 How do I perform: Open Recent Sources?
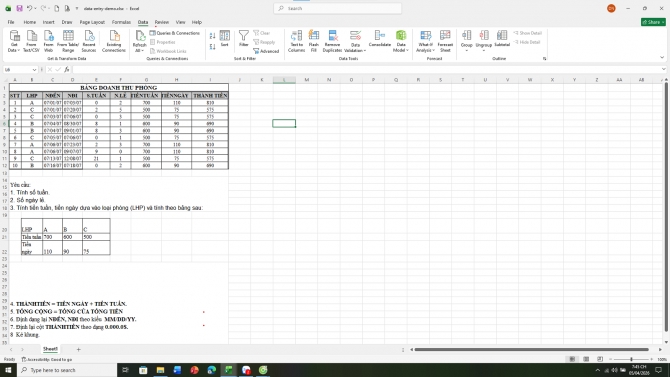[89, 41]
